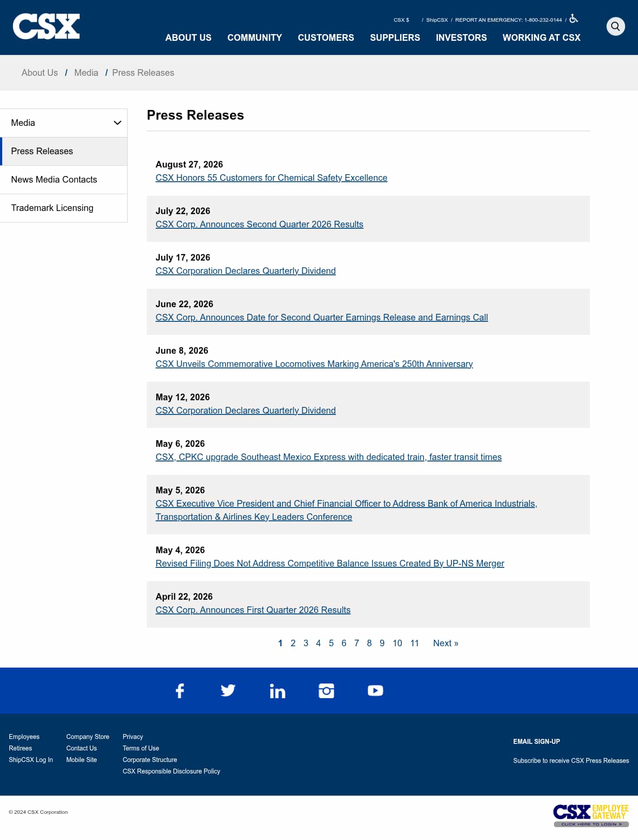Subscribe to receive CSX Press Releases

coord(571,761)
